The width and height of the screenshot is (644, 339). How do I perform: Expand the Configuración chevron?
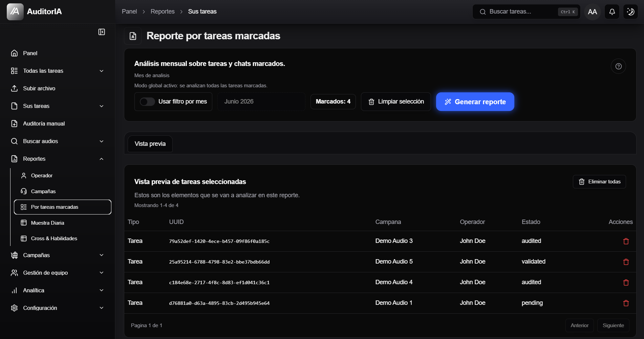(x=102, y=308)
